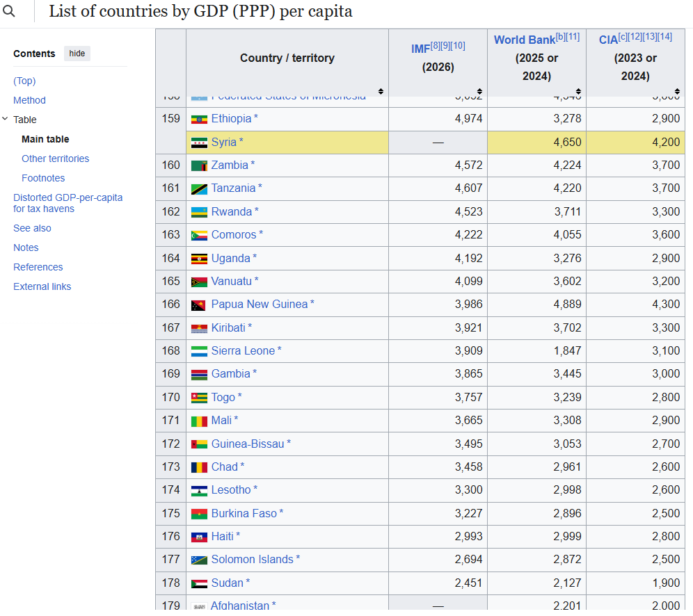Click the Lesotho flag icon
693x616 pixels.
(x=199, y=491)
